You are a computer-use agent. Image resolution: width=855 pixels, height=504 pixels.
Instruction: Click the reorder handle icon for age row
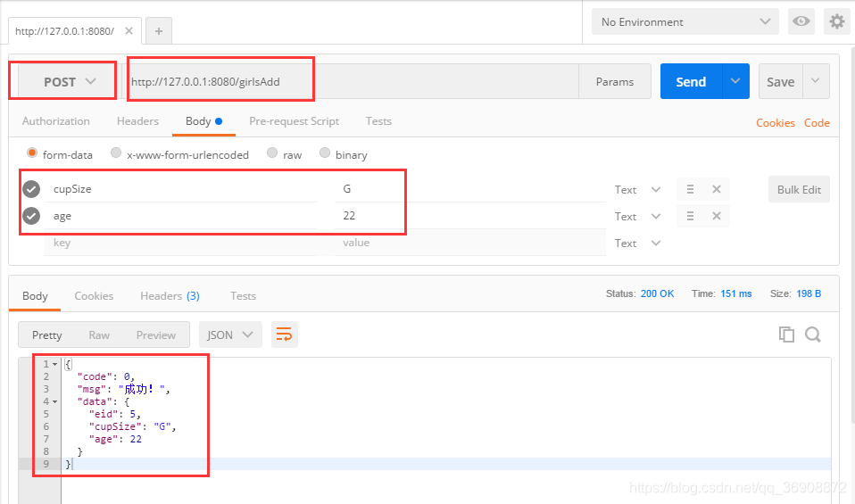pos(690,216)
